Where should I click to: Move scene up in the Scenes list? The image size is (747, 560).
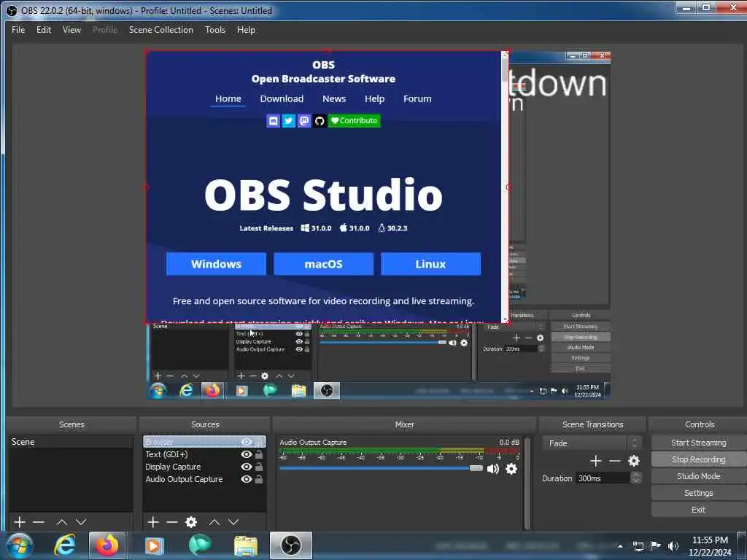pos(62,522)
